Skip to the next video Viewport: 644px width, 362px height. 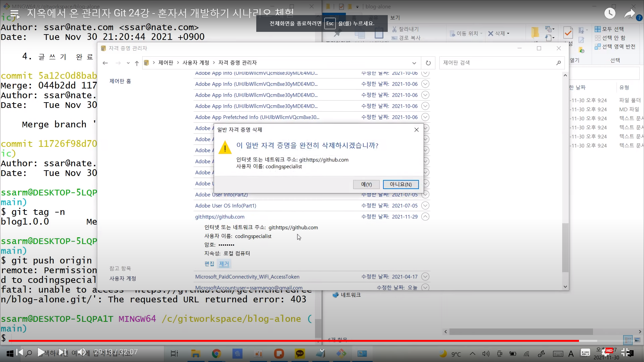click(62, 352)
